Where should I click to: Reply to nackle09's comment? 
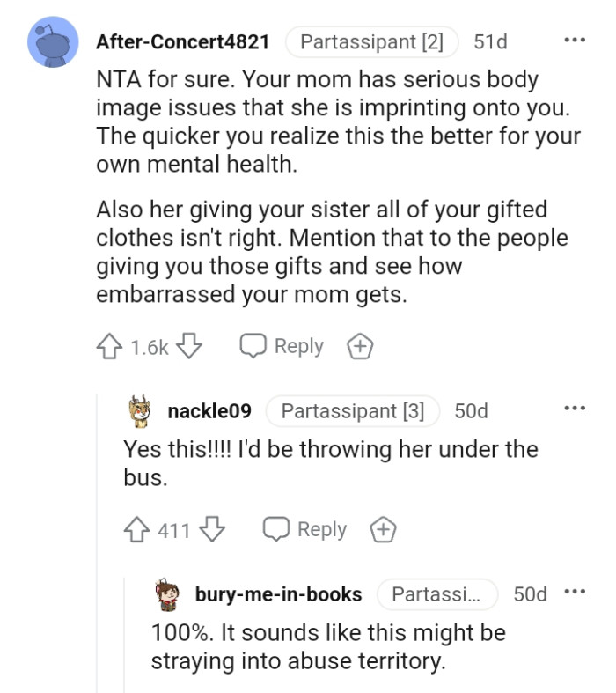pyautogui.click(x=304, y=530)
